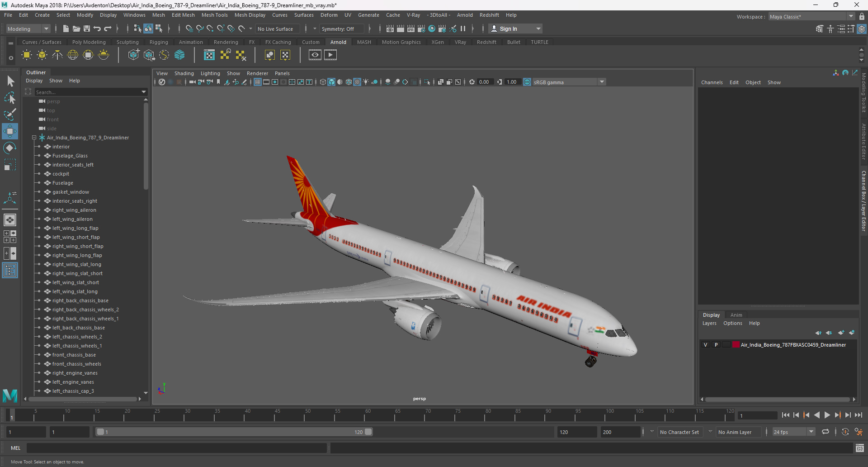Open the viewport Shading menu
Screen dimensions: 868x467
tap(184, 73)
